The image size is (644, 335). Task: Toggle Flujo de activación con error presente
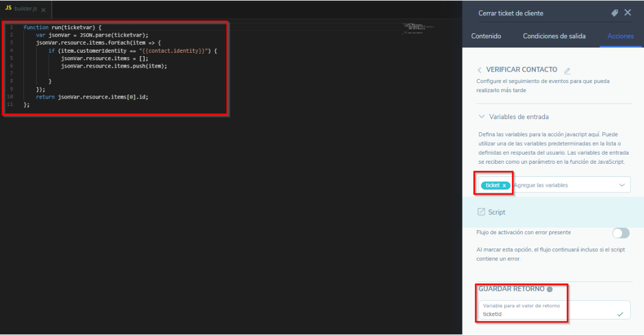[621, 233]
